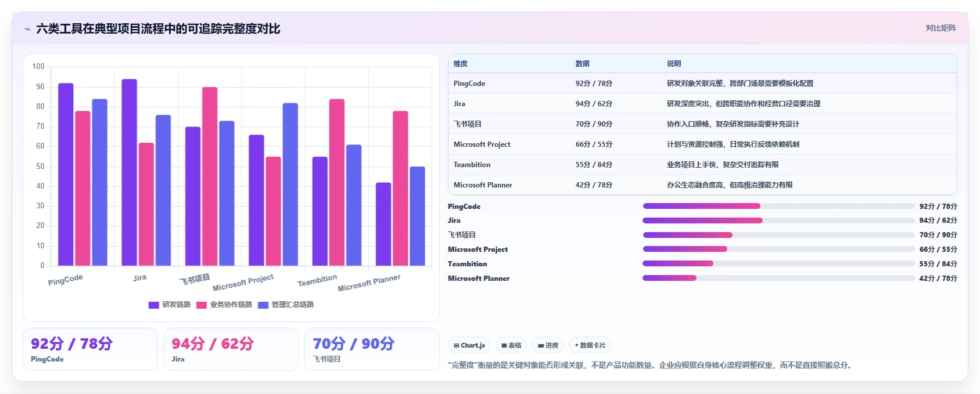Select the PingCode row name in the table
Image resolution: width=980 pixels, height=394 pixels.
pyautogui.click(x=469, y=84)
